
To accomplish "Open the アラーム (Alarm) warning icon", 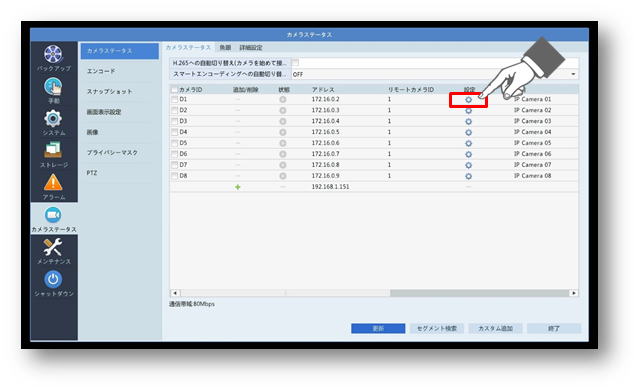I will [x=53, y=182].
